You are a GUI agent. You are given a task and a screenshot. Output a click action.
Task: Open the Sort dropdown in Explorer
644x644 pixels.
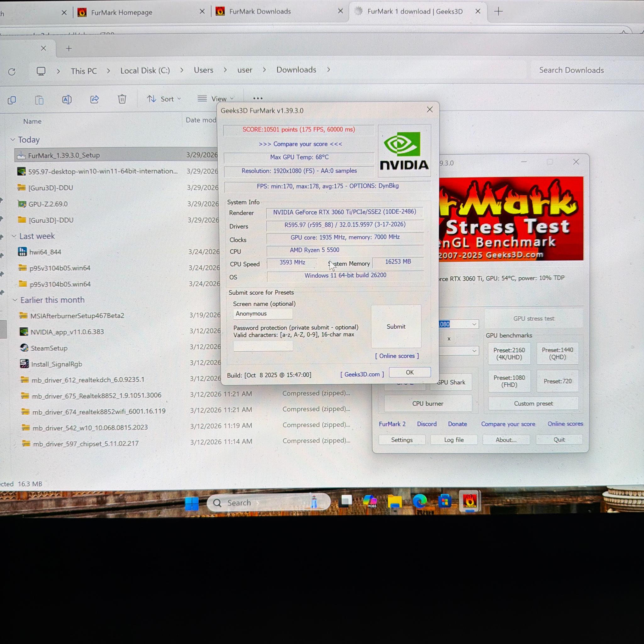click(164, 99)
